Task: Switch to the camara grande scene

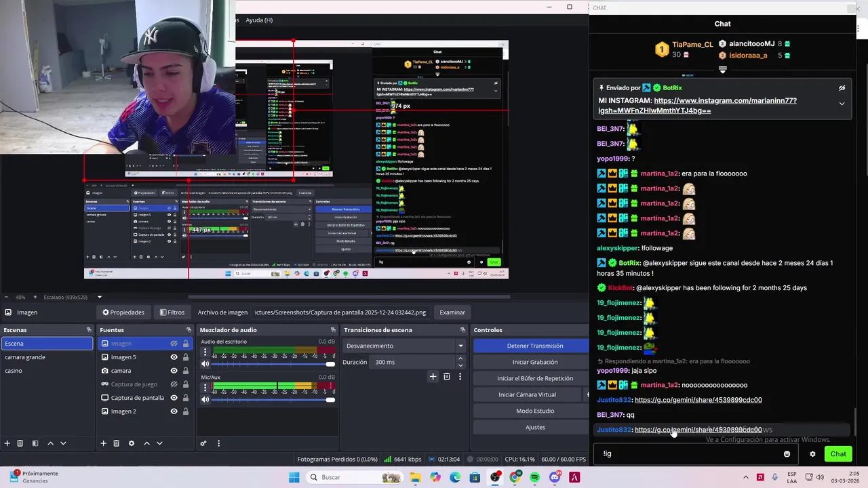Action: click(x=47, y=357)
